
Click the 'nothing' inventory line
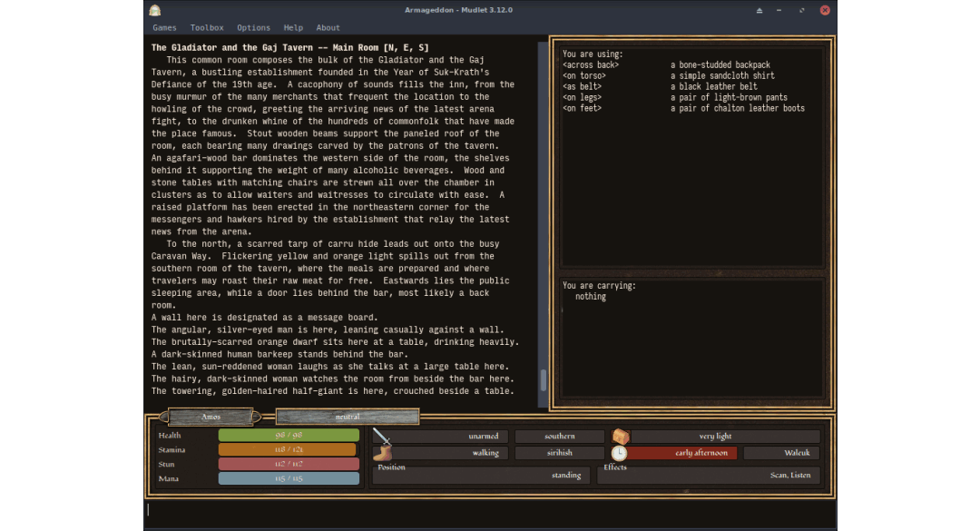pyautogui.click(x=591, y=297)
